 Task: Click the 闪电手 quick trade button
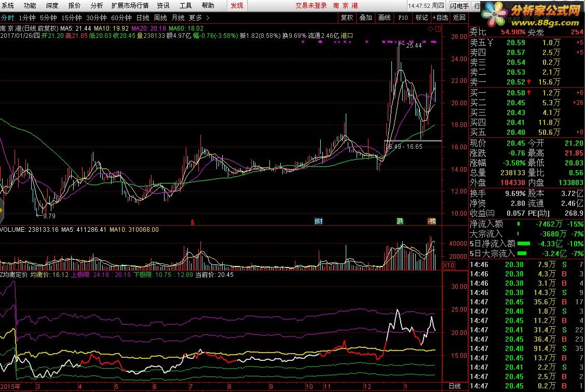459,6
